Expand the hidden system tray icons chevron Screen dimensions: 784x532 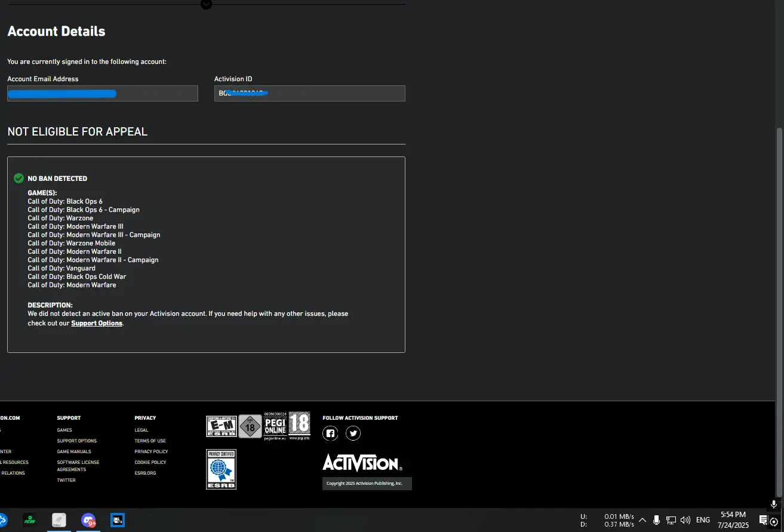(x=642, y=520)
